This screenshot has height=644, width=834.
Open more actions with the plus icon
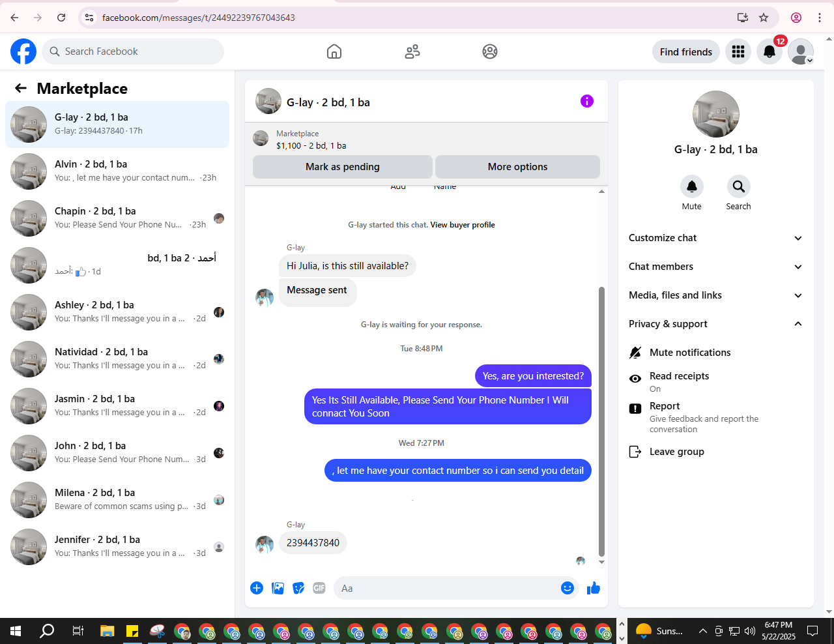pos(257,588)
